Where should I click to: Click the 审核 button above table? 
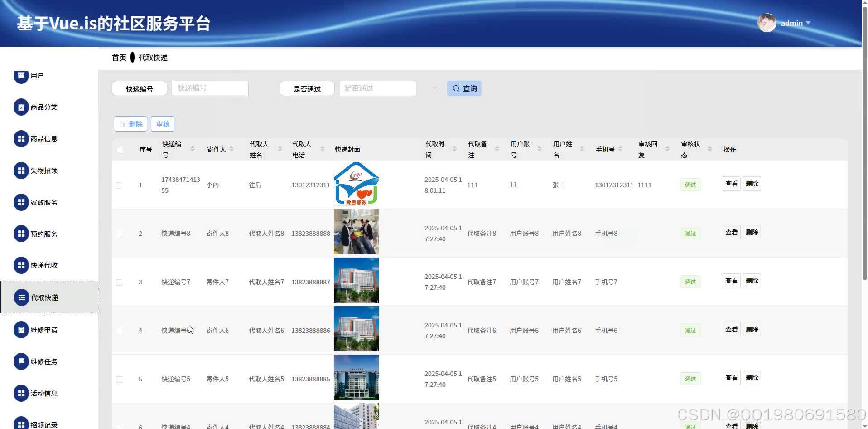163,124
